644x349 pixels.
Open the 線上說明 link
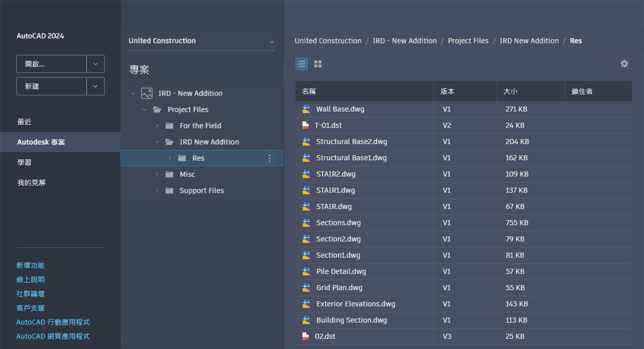tap(30, 280)
